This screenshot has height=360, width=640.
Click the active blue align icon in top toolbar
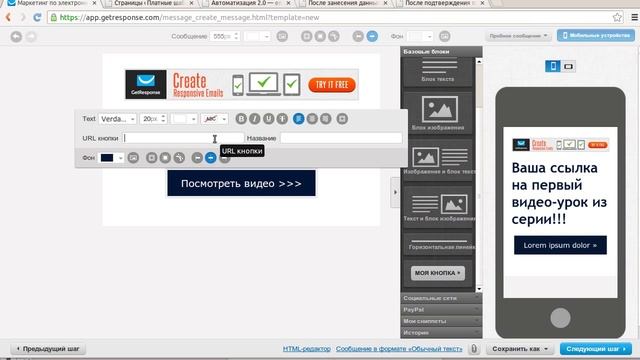tap(372, 36)
